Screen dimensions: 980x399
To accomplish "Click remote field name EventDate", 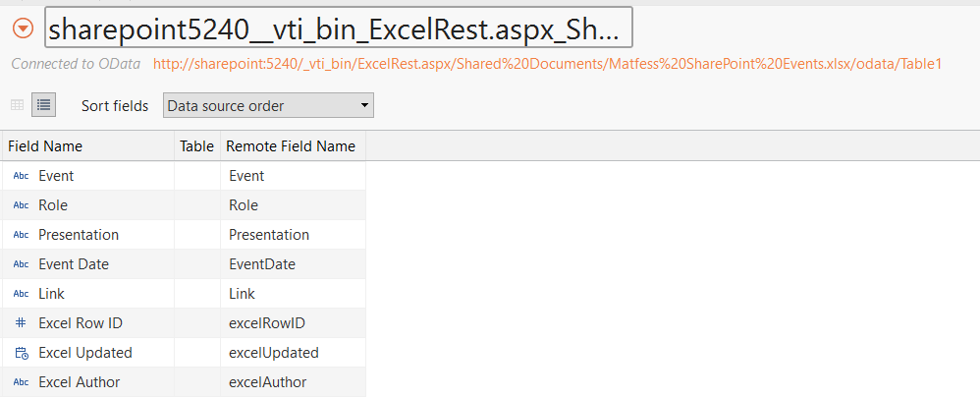I will click(x=262, y=264).
